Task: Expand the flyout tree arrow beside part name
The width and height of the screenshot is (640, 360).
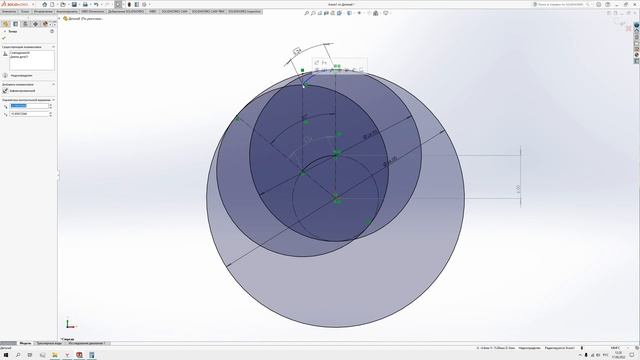Action: [59, 18]
